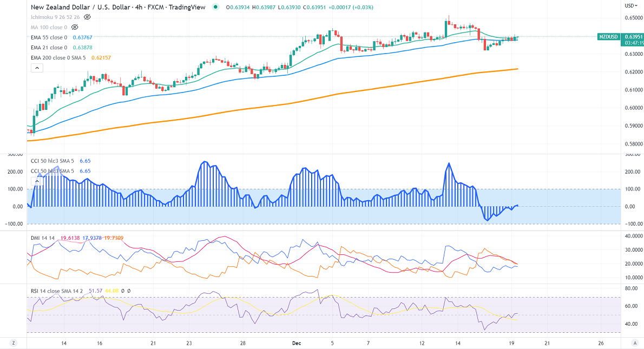Click the green market status dot icon
The height and width of the screenshot is (349, 644).
215,7
